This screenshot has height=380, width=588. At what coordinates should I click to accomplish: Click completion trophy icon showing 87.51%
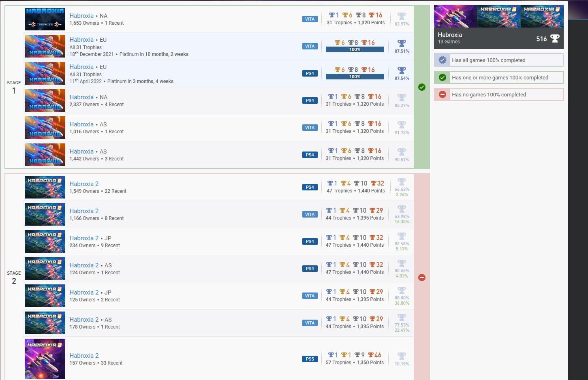click(x=402, y=43)
